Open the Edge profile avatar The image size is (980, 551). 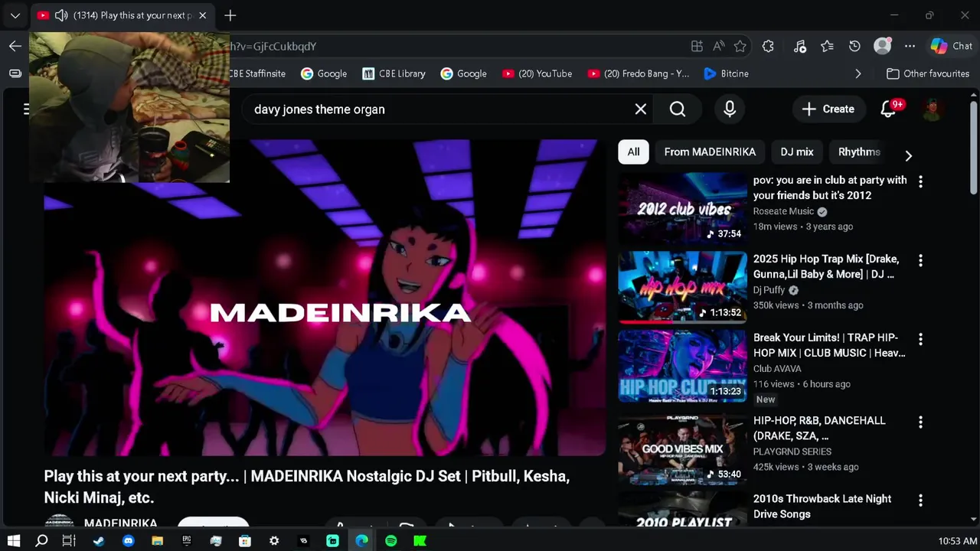coord(883,46)
